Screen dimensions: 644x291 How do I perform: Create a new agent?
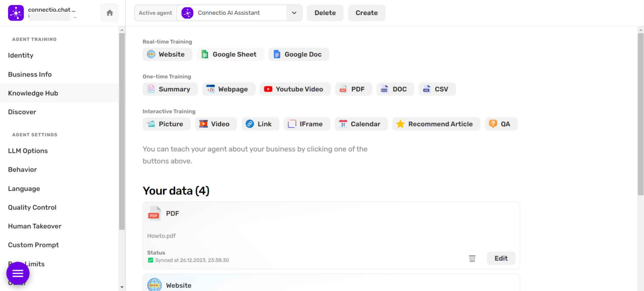point(367,13)
